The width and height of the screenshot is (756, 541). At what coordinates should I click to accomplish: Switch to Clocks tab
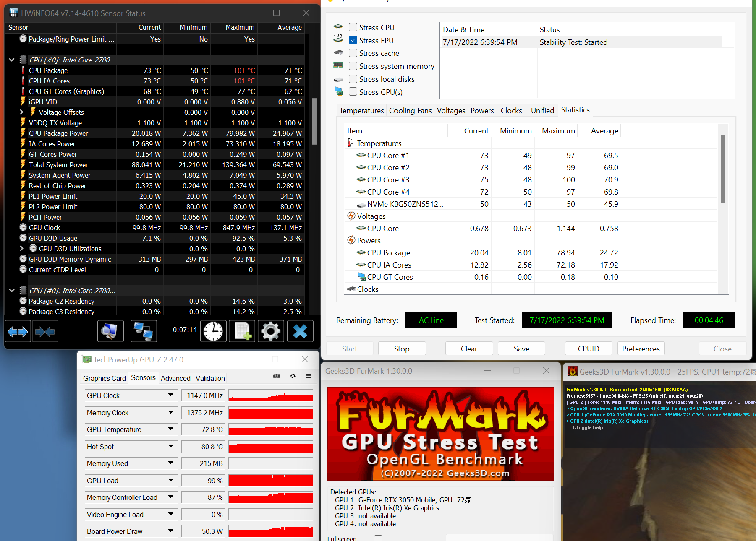pos(511,110)
